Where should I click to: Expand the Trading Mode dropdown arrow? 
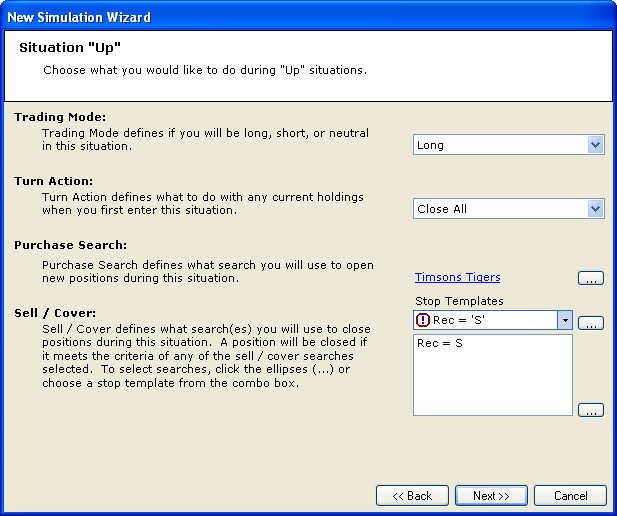point(596,145)
